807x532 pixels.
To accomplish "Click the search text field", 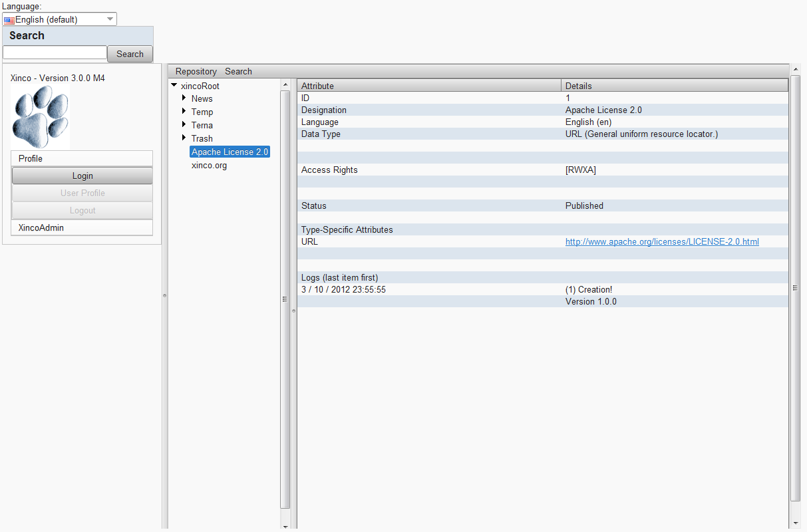I will click(x=55, y=53).
